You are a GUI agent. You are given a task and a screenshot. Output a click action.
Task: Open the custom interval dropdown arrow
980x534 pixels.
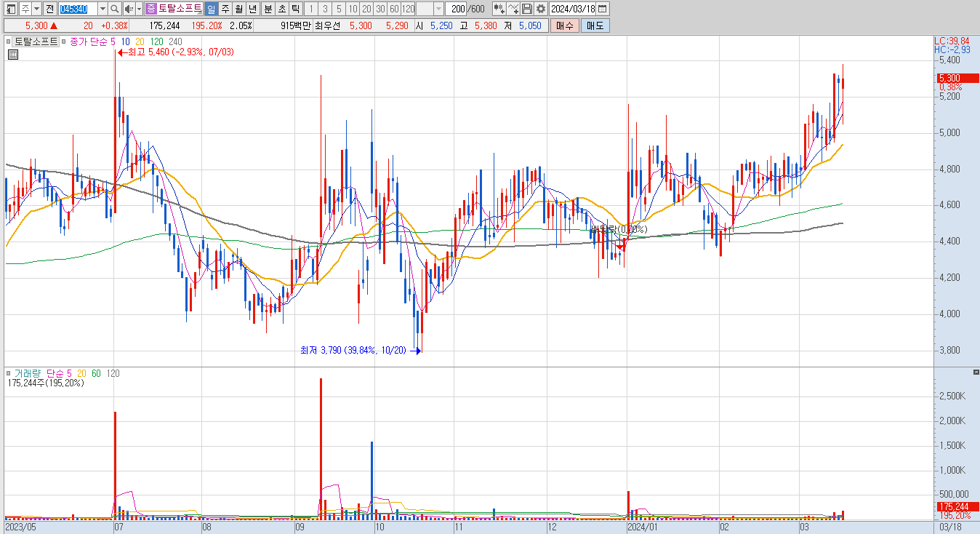pyautogui.click(x=439, y=9)
